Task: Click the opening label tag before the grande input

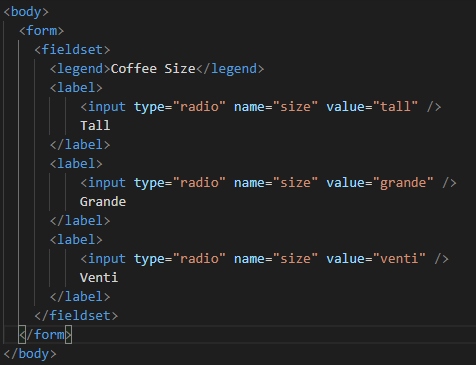Action: pyautogui.click(x=76, y=164)
